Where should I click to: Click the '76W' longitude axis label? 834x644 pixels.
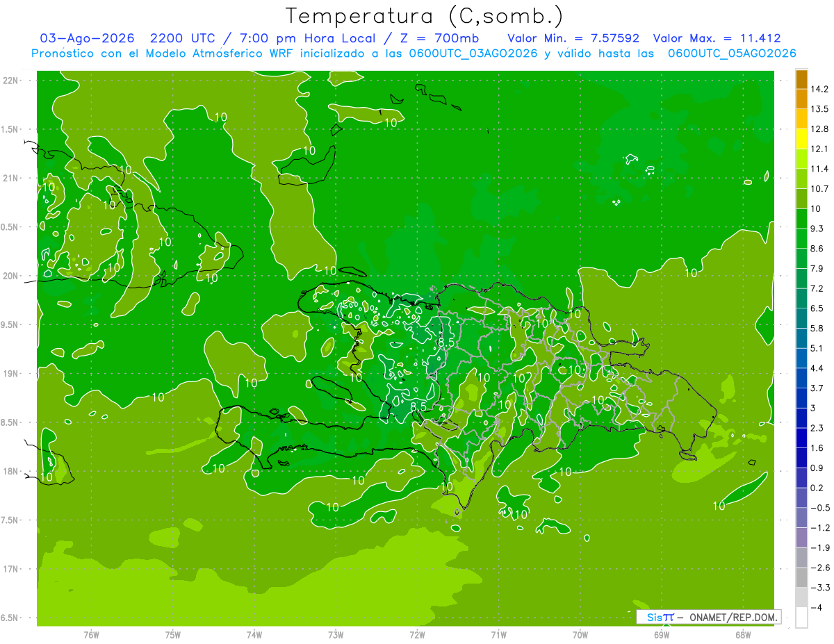tap(91, 634)
